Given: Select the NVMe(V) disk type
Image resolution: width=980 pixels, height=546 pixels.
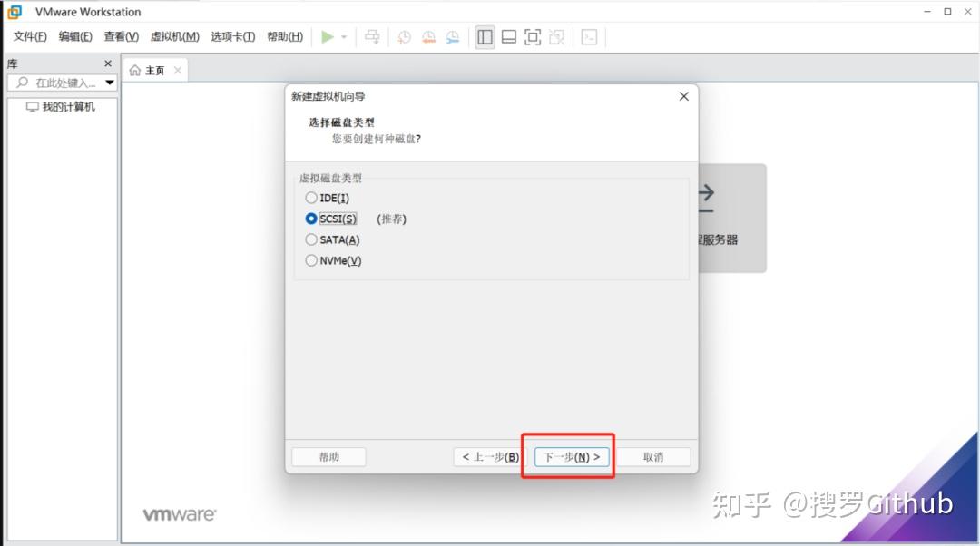Looking at the screenshot, I should point(334,260).
